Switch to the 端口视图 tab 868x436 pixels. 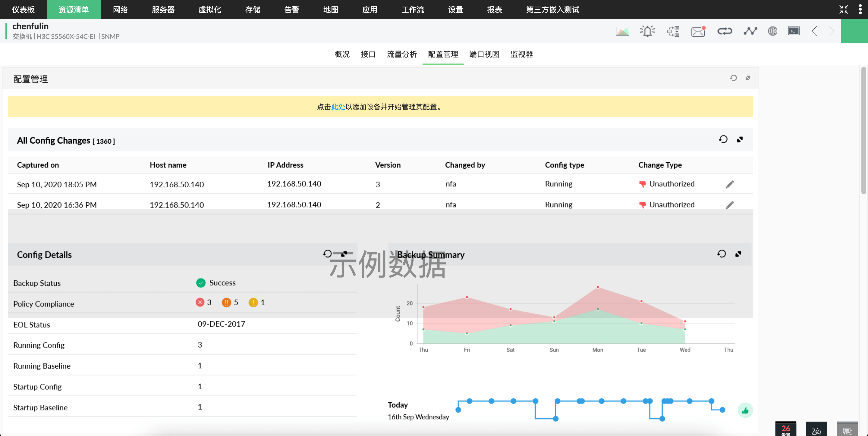pyautogui.click(x=484, y=54)
